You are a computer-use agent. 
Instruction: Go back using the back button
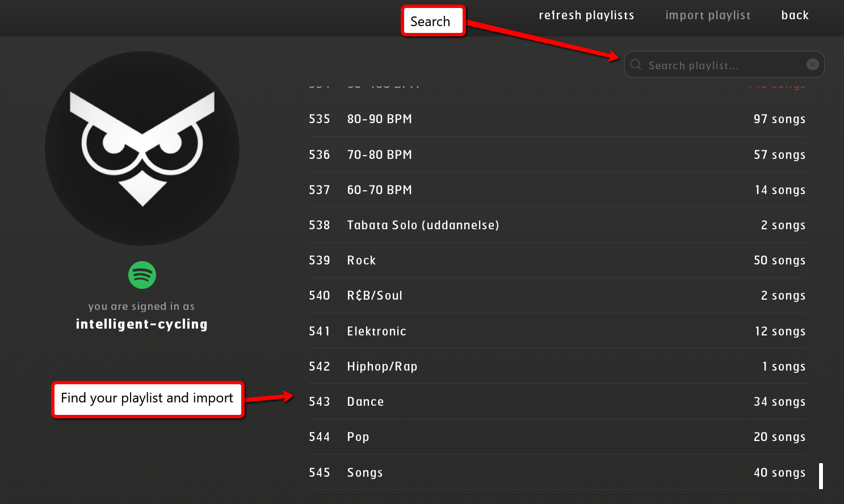(795, 15)
